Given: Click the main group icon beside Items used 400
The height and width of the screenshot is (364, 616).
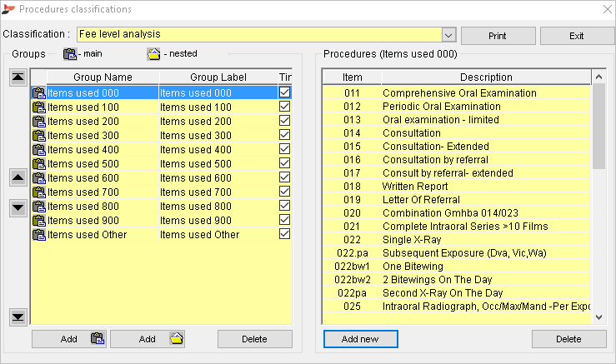Looking at the screenshot, I should click(x=39, y=150).
